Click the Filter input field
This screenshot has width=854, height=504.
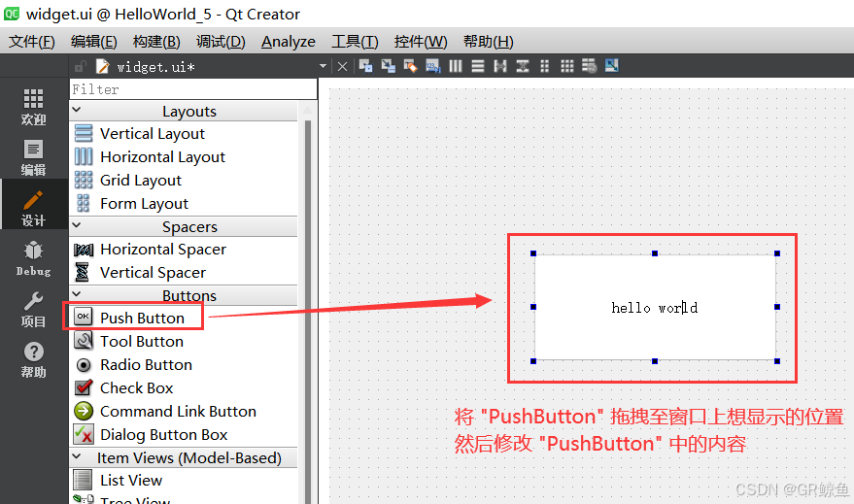pyautogui.click(x=193, y=89)
